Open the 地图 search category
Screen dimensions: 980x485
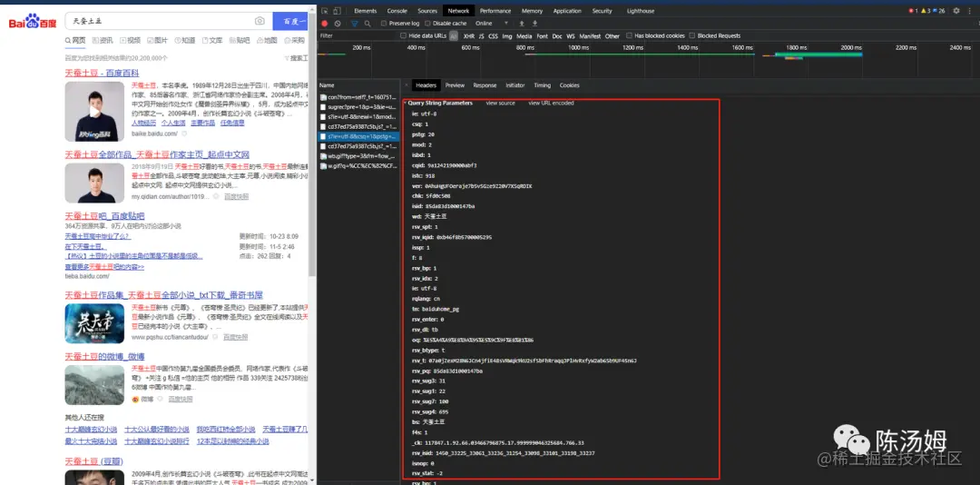coord(267,40)
